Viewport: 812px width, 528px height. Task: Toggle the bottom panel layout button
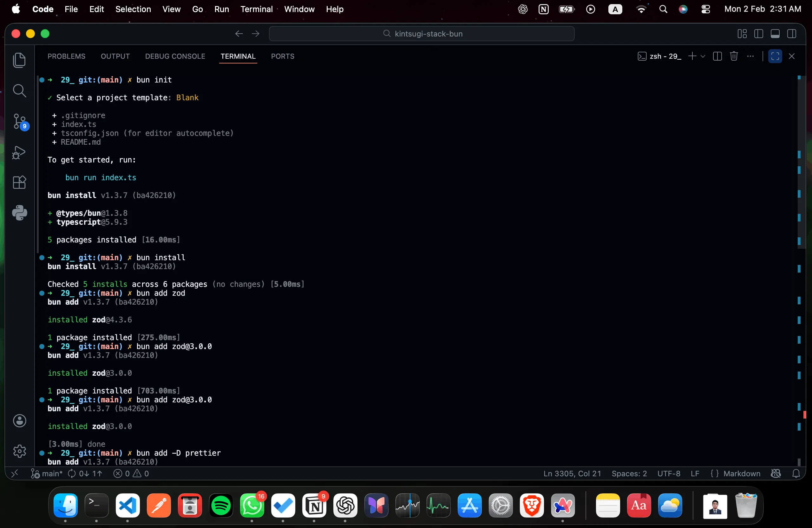(x=775, y=34)
